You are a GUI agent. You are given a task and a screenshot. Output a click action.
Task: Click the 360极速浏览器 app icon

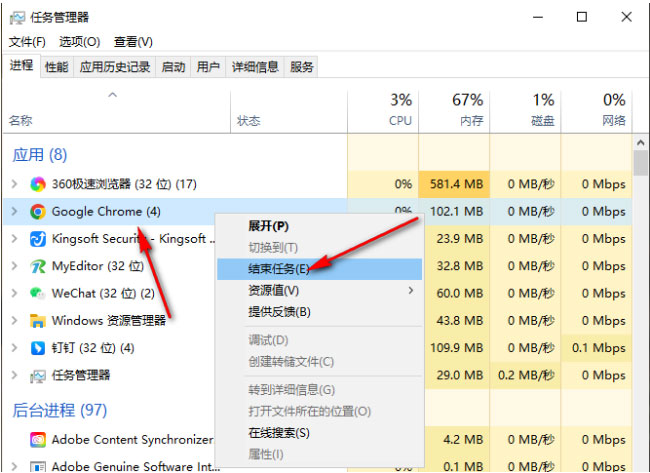(x=38, y=184)
